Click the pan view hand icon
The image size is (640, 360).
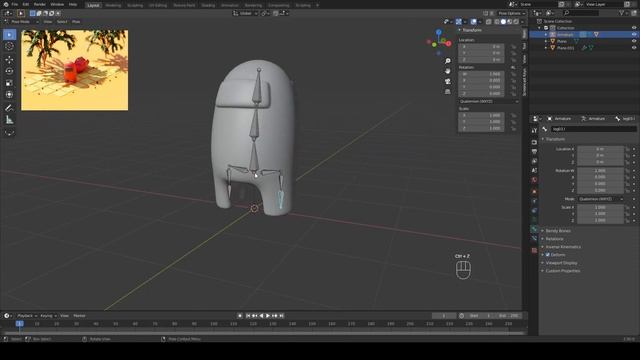[x=448, y=71]
